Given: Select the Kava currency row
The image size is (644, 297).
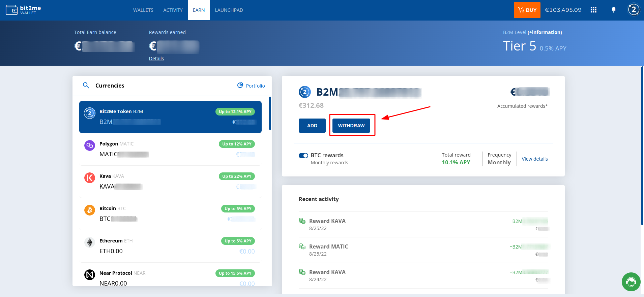Looking at the screenshot, I should point(170,181).
